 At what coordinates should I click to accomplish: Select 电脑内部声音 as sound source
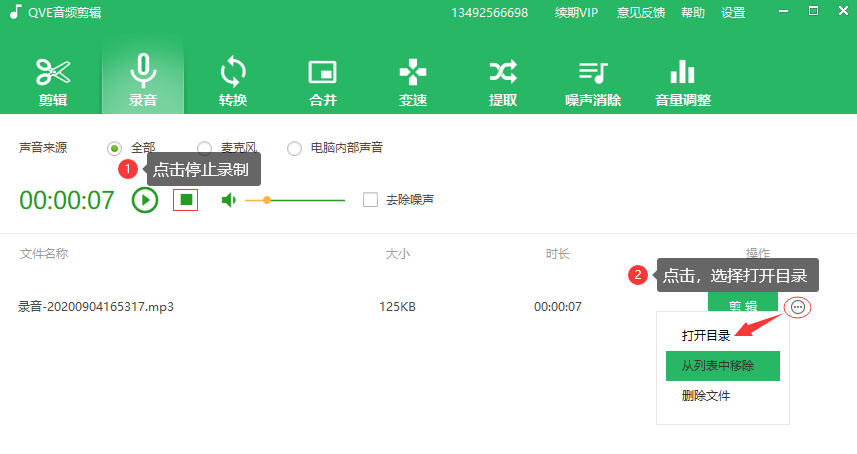(294, 148)
